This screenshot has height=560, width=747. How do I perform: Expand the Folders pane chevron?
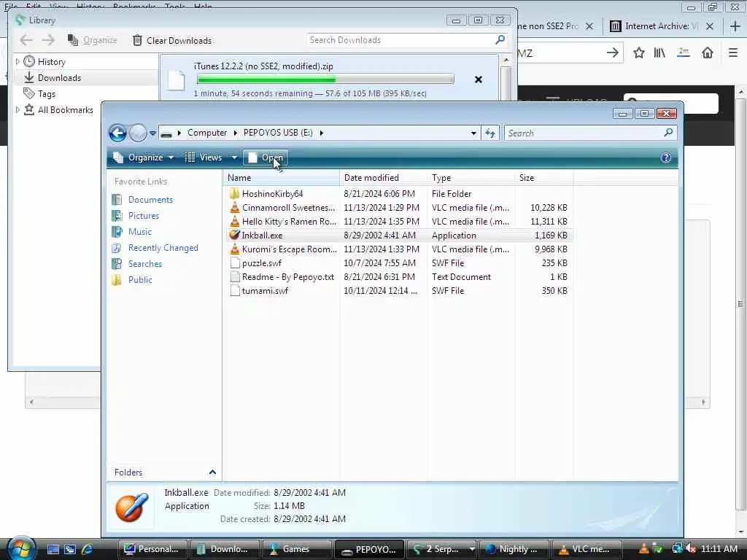pyautogui.click(x=212, y=472)
